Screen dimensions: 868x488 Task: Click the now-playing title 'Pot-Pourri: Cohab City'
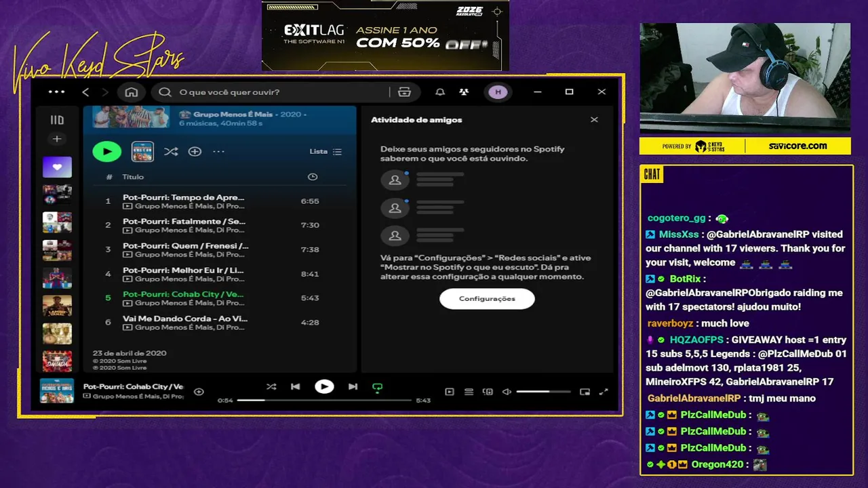[x=133, y=386]
